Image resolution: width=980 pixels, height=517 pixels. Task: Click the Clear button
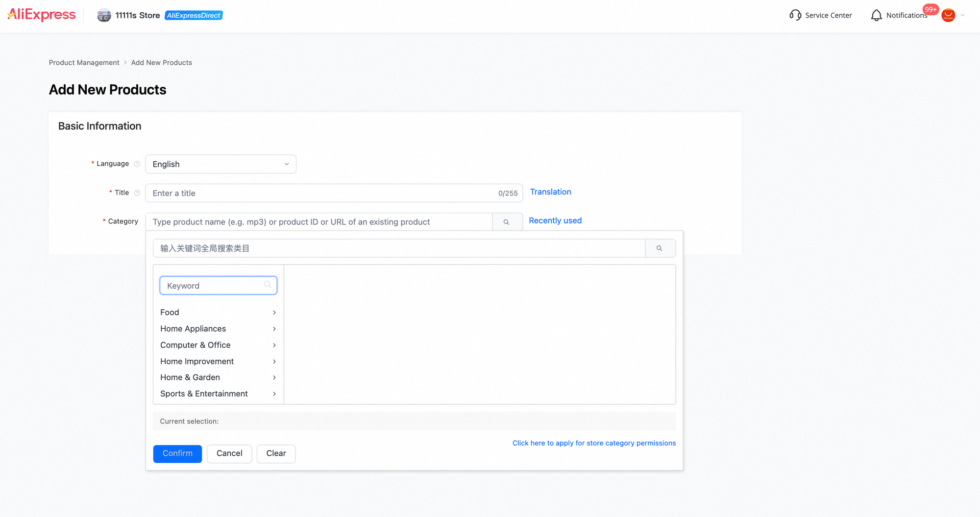pyautogui.click(x=276, y=454)
